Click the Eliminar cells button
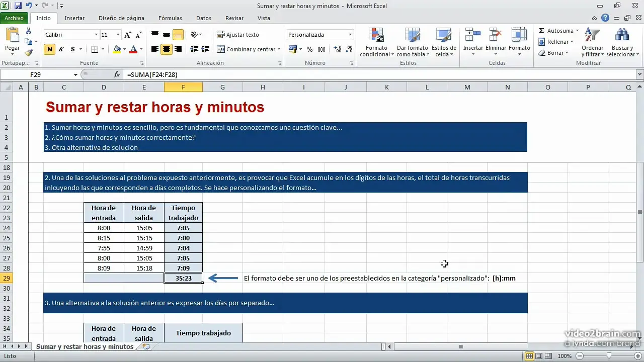This screenshot has width=644, height=362. click(x=496, y=42)
